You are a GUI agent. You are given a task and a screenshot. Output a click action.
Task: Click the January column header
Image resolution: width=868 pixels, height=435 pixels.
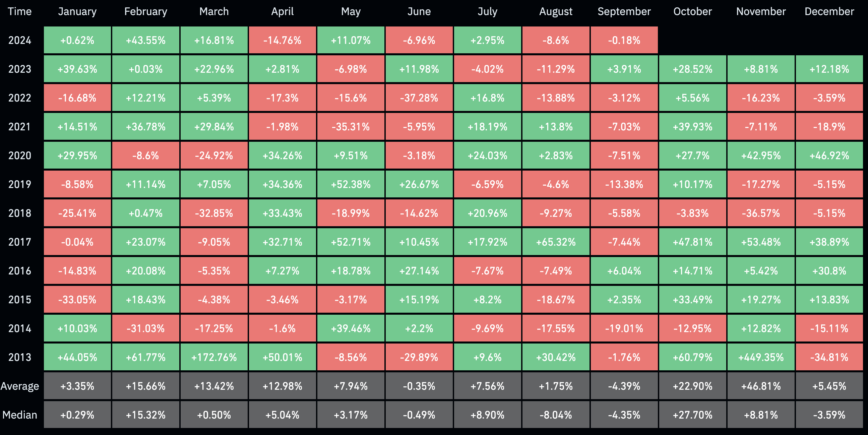tap(77, 11)
